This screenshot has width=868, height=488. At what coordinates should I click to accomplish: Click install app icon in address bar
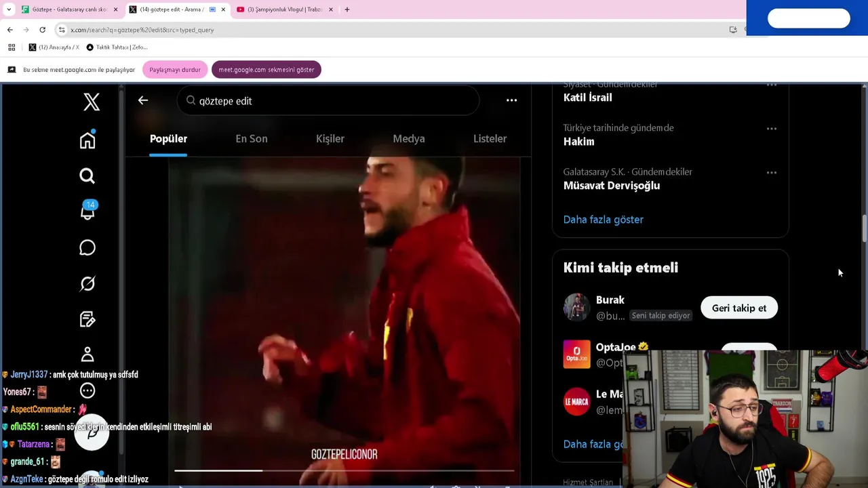pyautogui.click(x=732, y=29)
